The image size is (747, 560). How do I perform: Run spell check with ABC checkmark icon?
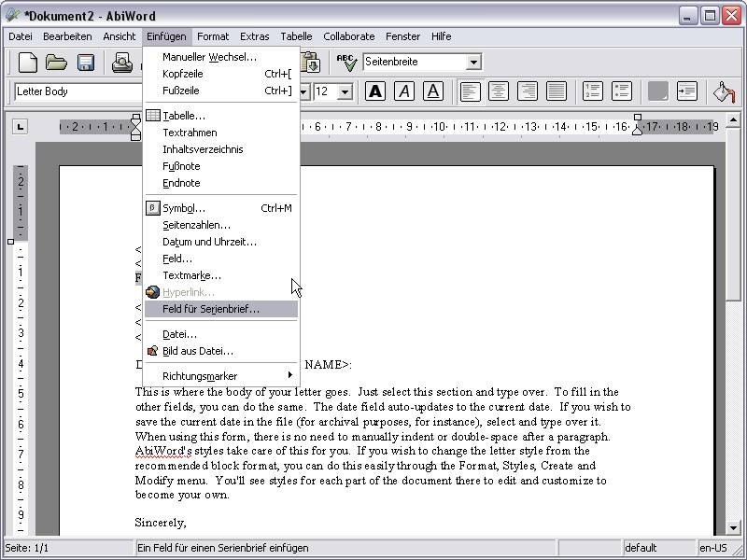point(346,63)
